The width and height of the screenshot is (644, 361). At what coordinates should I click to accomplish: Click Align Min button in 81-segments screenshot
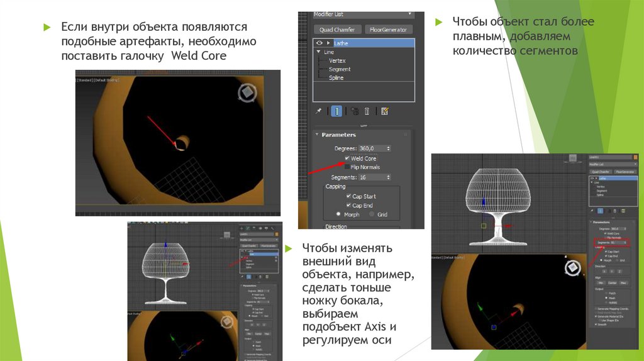point(601,283)
